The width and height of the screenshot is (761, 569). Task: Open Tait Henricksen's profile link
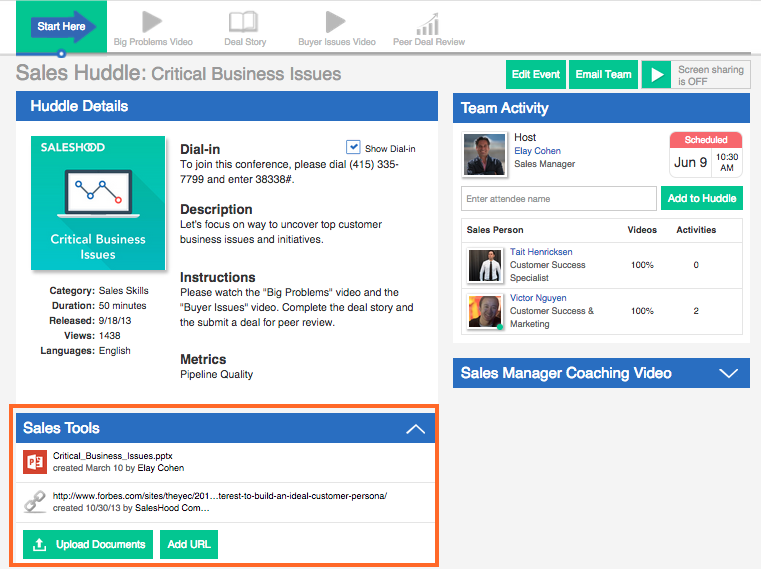[541, 252]
